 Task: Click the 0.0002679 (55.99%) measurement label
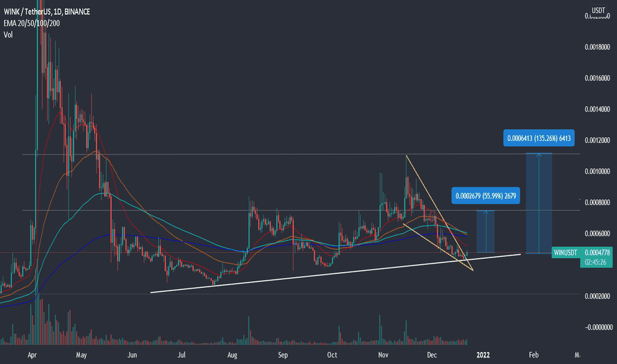tap(485, 196)
